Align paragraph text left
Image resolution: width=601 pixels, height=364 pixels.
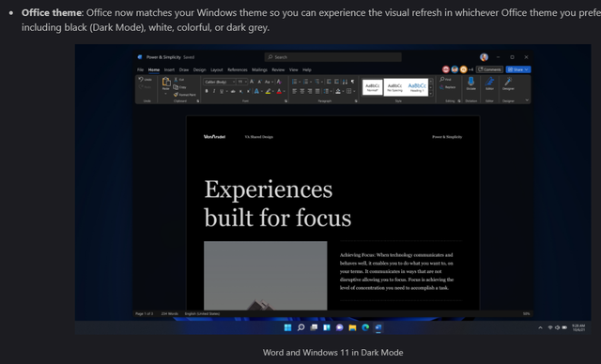[x=294, y=91]
